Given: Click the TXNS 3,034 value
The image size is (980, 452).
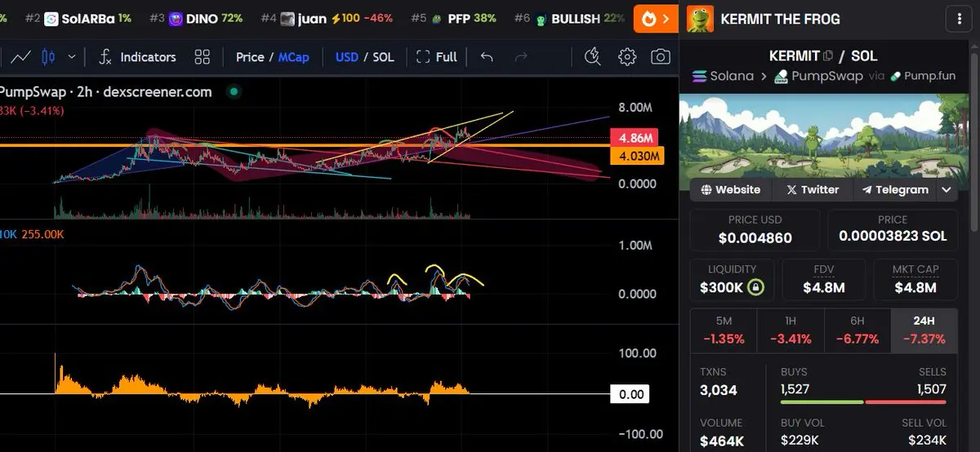Looking at the screenshot, I should click(x=719, y=390).
